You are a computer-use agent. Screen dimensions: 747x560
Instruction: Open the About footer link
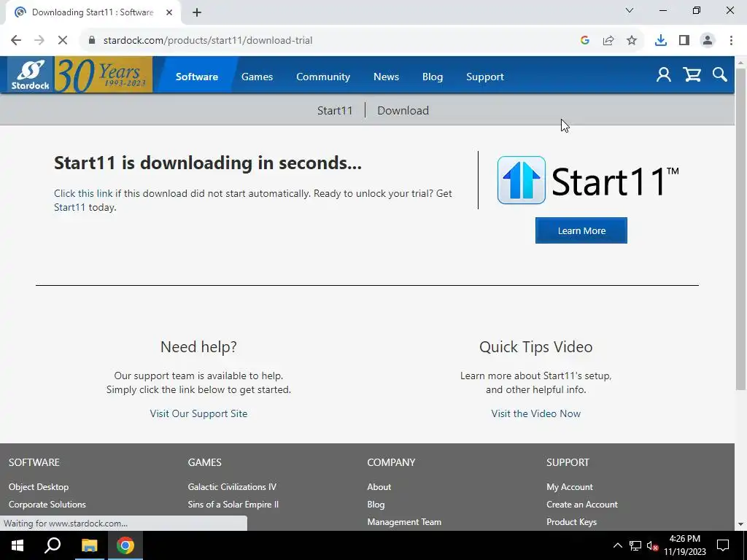[x=379, y=486]
